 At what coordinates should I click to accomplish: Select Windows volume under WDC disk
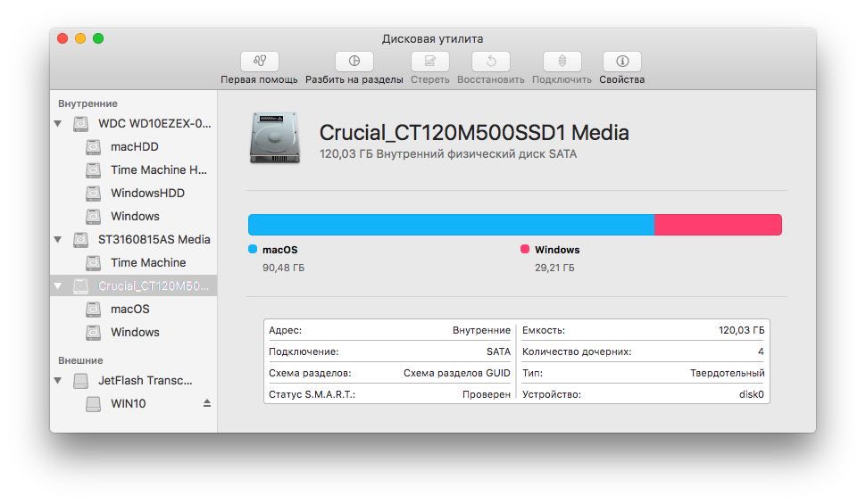[x=134, y=217]
